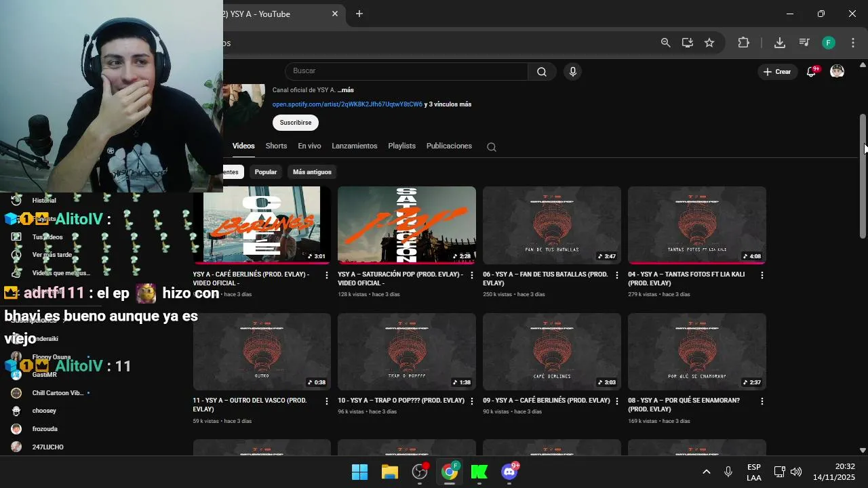Open Chrome downloads icon

(x=780, y=43)
